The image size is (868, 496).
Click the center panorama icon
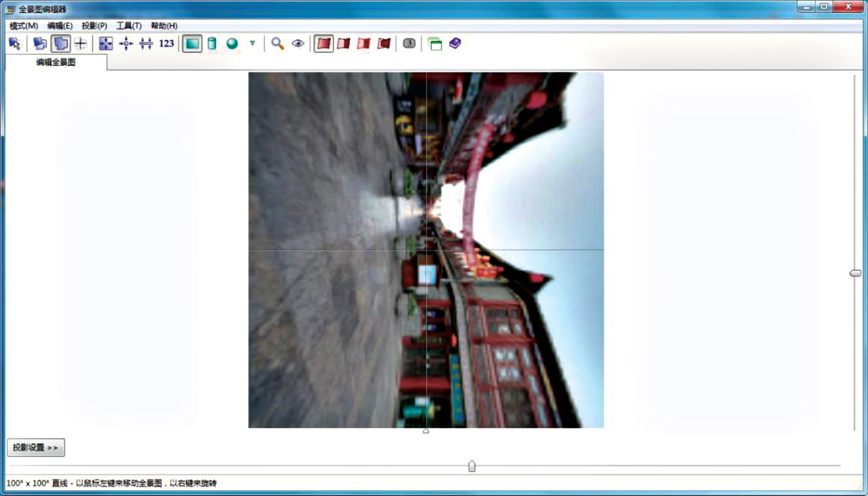point(126,44)
